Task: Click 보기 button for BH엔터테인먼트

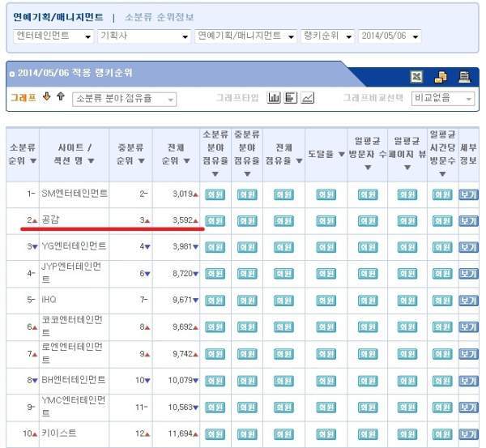Action: [x=468, y=381]
